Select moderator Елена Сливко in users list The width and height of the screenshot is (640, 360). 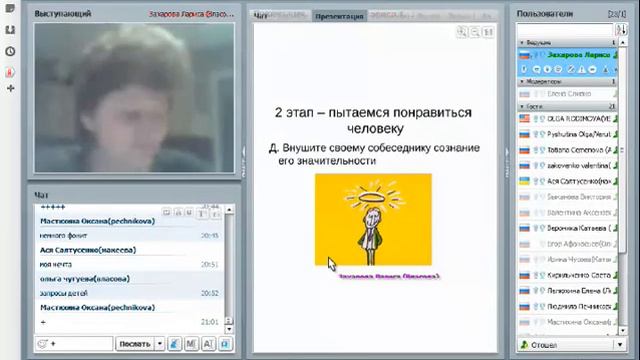coord(567,93)
